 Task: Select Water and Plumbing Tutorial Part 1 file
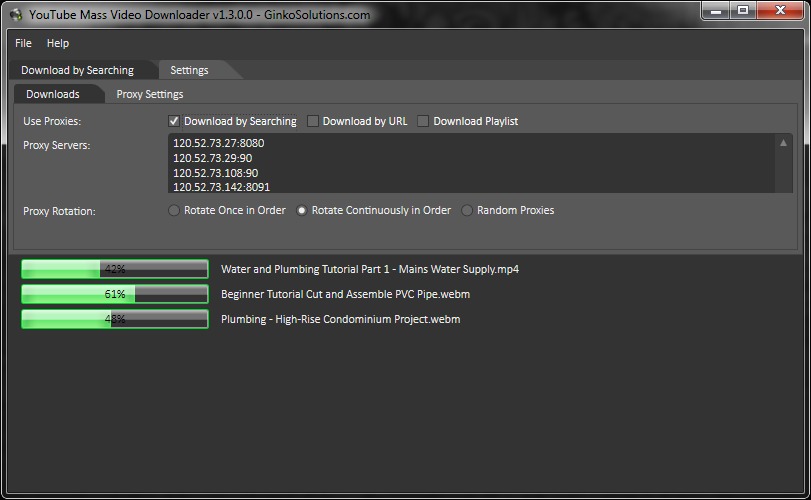[x=370, y=269]
